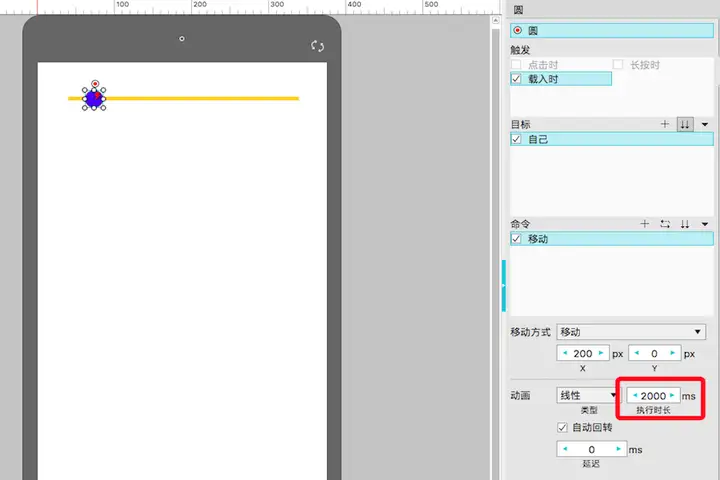Click the 动画 section label
Screen dimensions: 720x480
coord(520,395)
